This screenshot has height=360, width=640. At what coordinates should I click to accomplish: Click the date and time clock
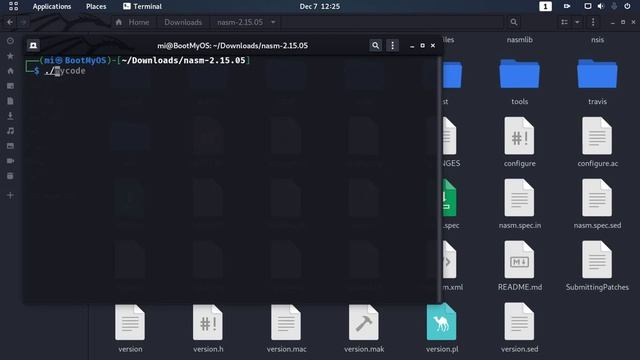320,7
